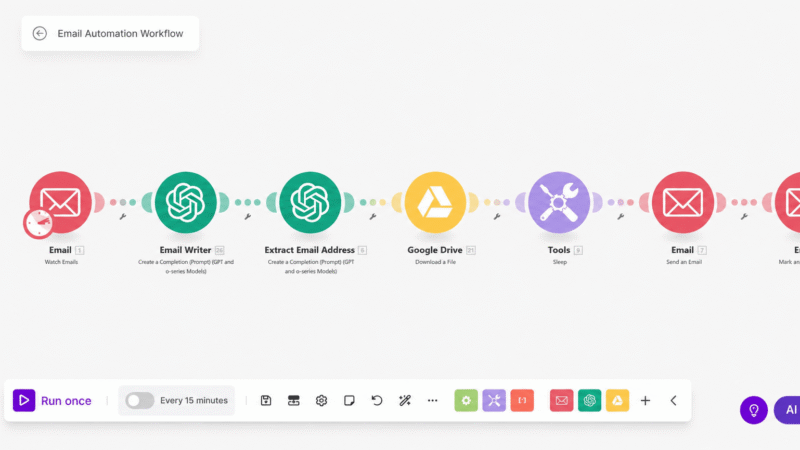
Task: Open the Extract Email Address module
Action: tap(310, 203)
